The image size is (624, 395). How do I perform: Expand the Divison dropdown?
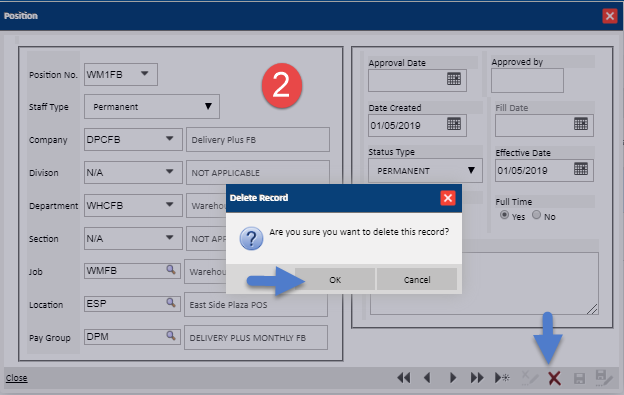(x=170, y=172)
